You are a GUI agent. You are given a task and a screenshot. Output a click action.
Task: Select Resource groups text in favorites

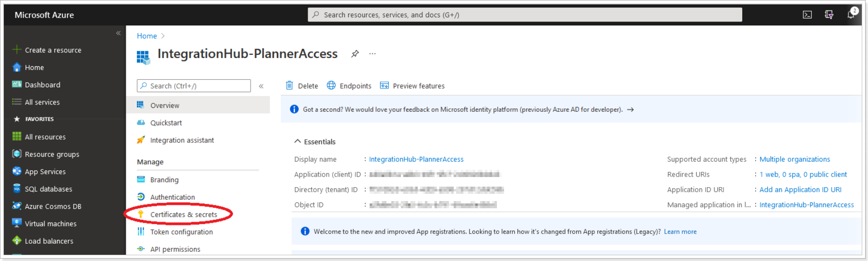(x=52, y=154)
